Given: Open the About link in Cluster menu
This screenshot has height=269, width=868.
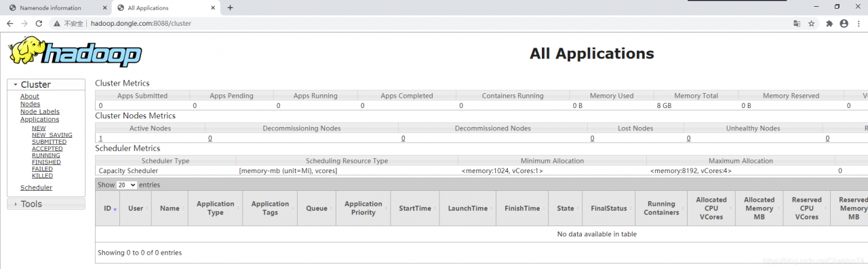Looking at the screenshot, I should pyautogui.click(x=30, y=96).
